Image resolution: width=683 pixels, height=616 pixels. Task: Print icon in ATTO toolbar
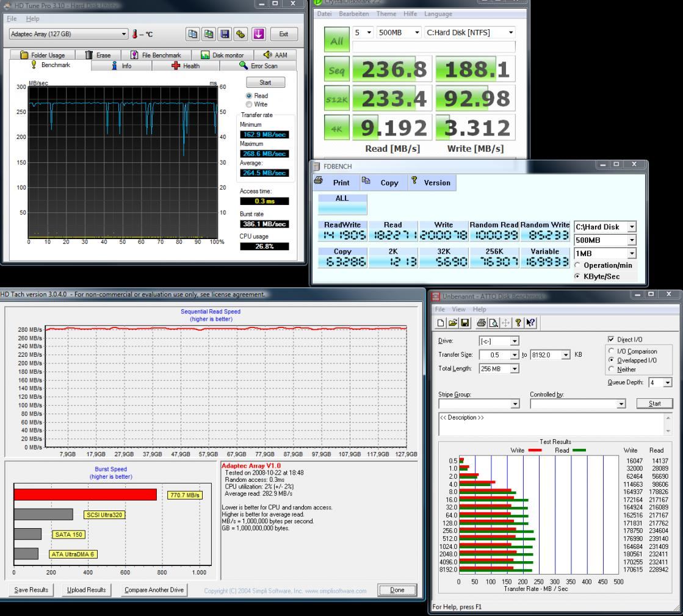(482, 323)
